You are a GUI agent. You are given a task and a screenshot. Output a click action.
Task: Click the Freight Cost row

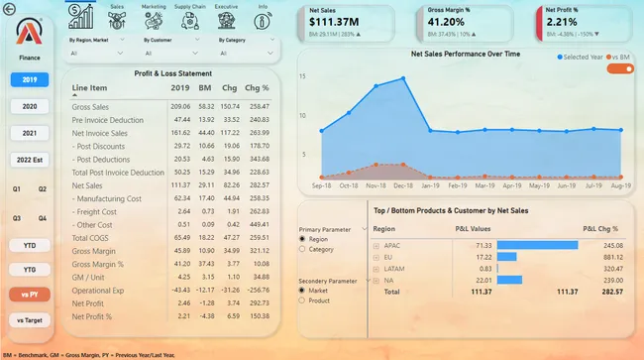170,211
